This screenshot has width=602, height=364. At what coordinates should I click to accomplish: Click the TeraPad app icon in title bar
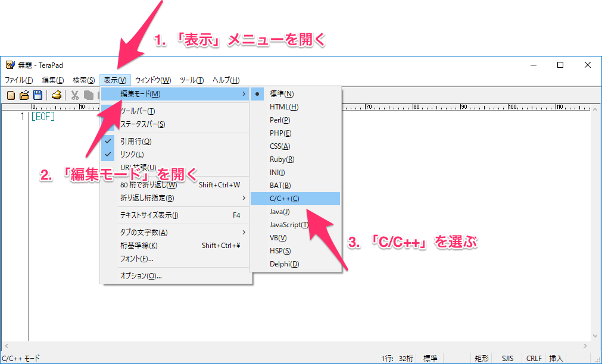pos(10,65)
